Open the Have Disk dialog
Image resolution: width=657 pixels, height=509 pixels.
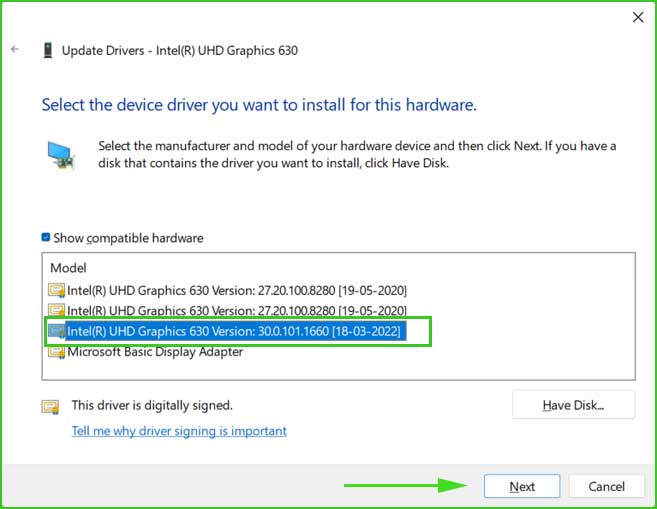pyautogui.click(x=573, y=405)
